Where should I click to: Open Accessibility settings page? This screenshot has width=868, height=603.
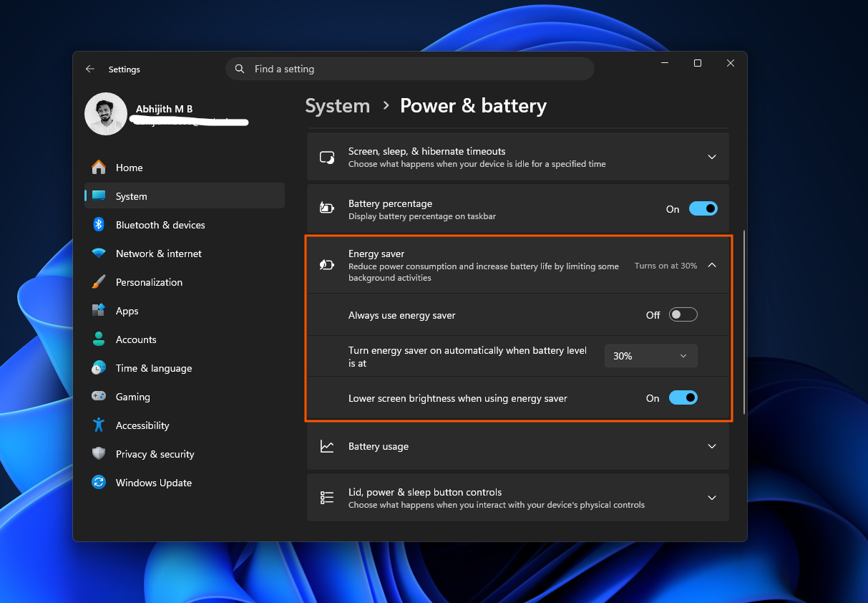[185, 425]
